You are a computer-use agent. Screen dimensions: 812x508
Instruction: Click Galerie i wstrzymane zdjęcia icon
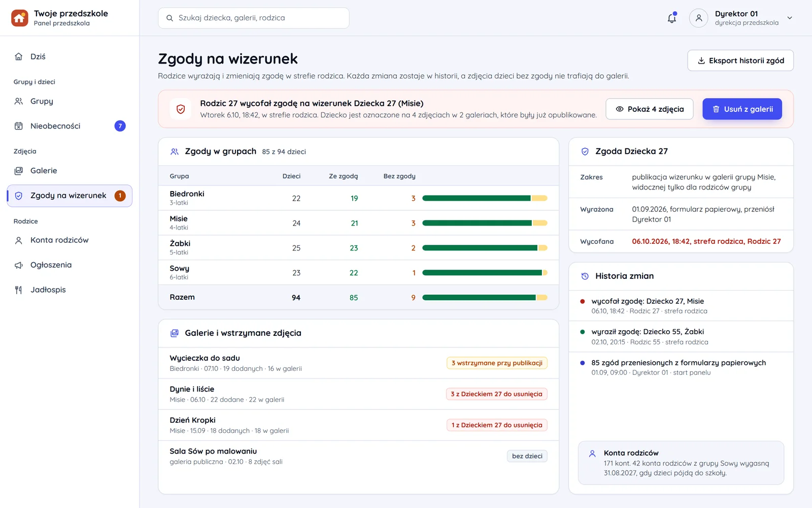[x=175, y=333]
